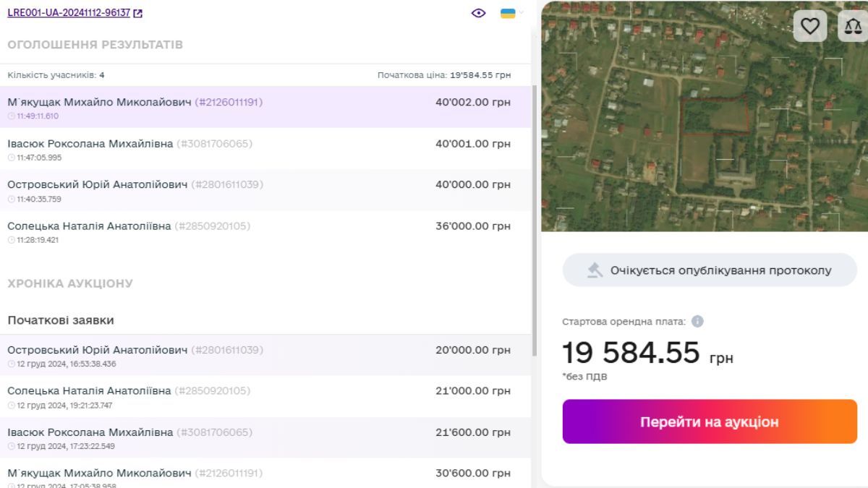Image resolution: width=868 pixels, height=488 pixels.
Task: Click the gavel icon in protocol status
Action: [x=595, y=270]
